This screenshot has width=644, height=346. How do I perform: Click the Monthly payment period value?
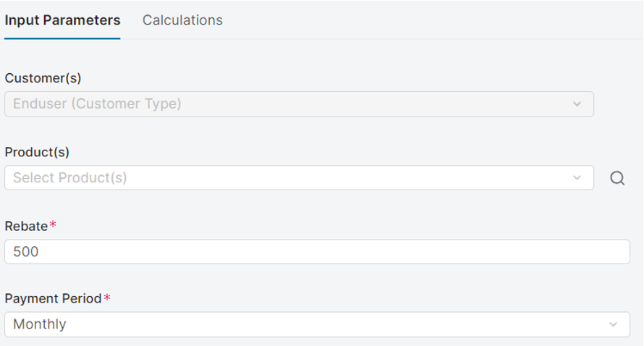[x=39, y=324]
